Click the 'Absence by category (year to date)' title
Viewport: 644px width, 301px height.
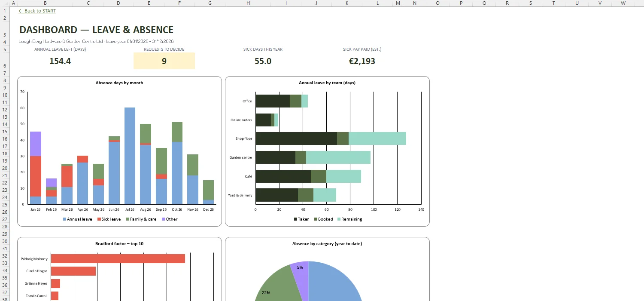coord(327,244)
